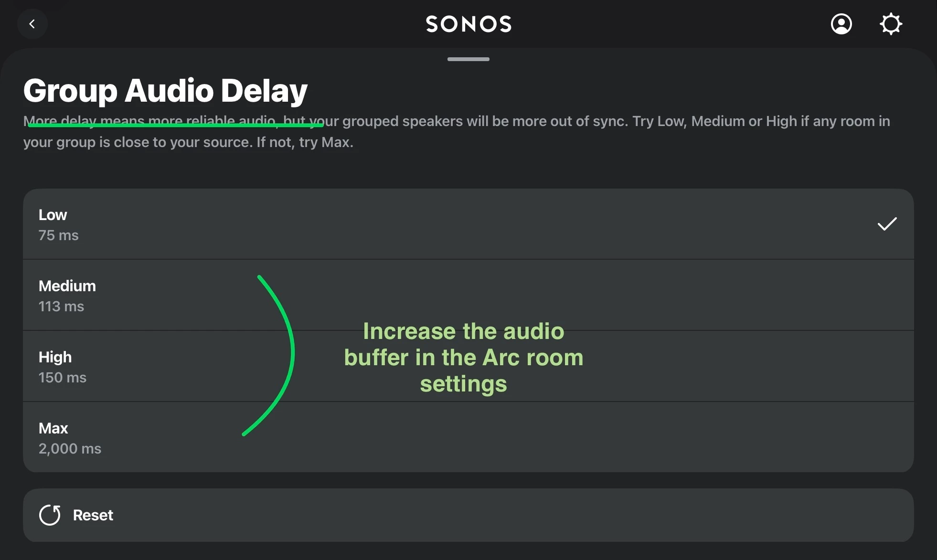The height and width of the screenshot is (560, 937).
Task: Select the Low delay option
Action: coord(53,215)
